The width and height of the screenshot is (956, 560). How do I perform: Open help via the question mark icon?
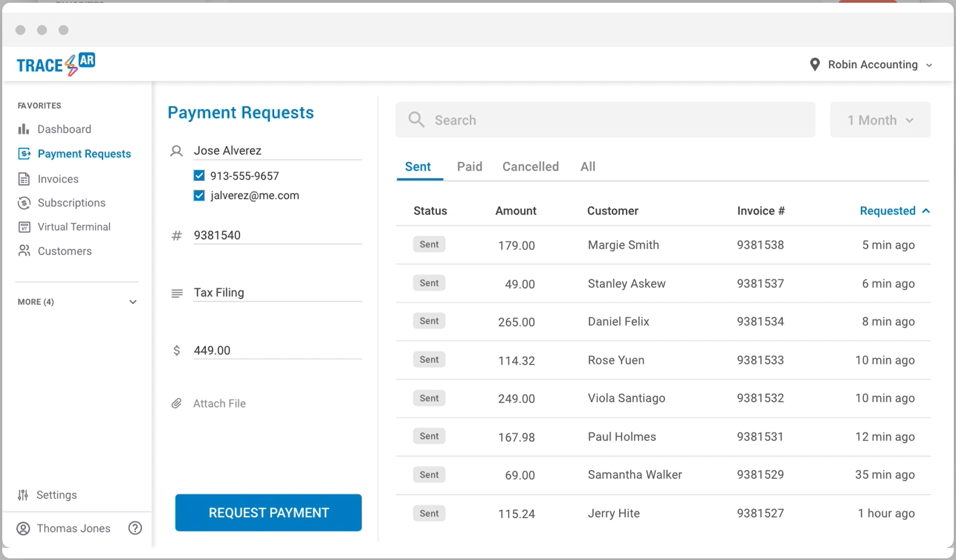point(135,528)
